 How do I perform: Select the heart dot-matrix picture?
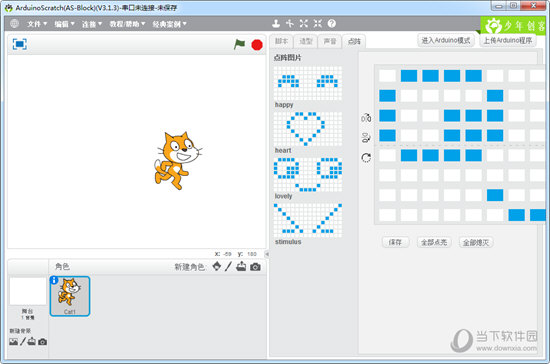point(308,129)
